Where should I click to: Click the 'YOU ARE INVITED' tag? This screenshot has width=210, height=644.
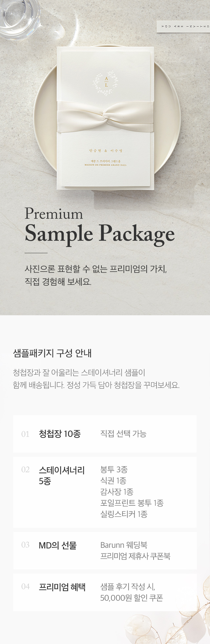pyautogui.click(x=183, y=26)
